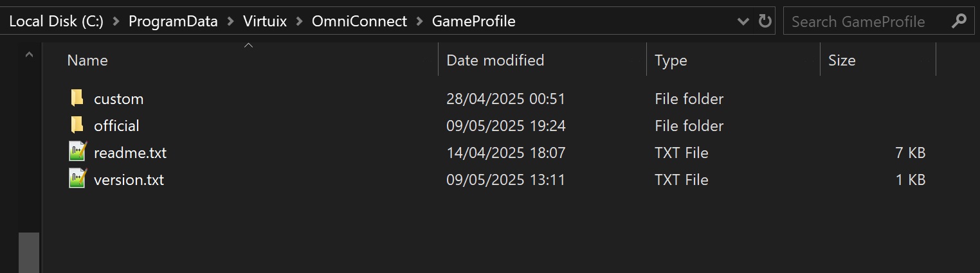Open address bar history dropdown
This screenshot has height=273, width=980.
coord(743,21)
